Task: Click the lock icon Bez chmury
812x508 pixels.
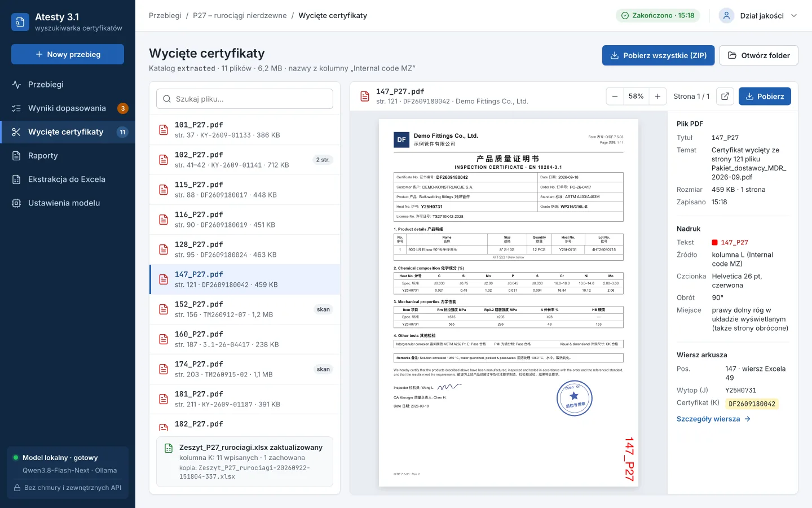Action: [x=17, y=488]
